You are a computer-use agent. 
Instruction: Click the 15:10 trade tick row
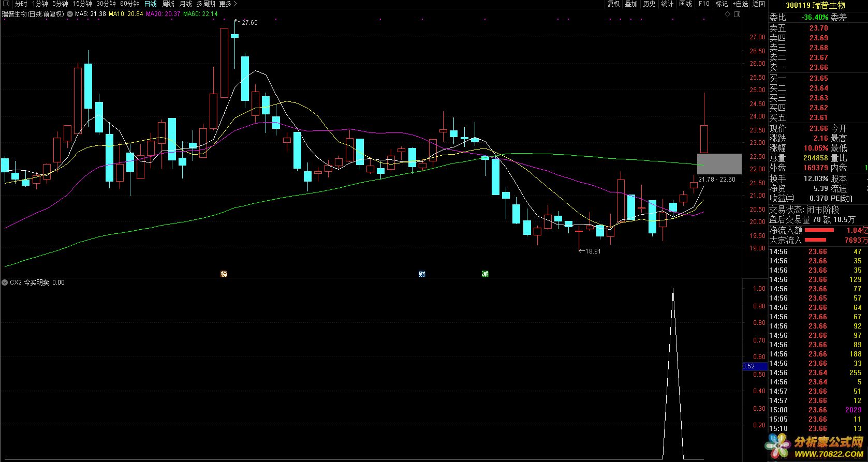coord(816,428)
